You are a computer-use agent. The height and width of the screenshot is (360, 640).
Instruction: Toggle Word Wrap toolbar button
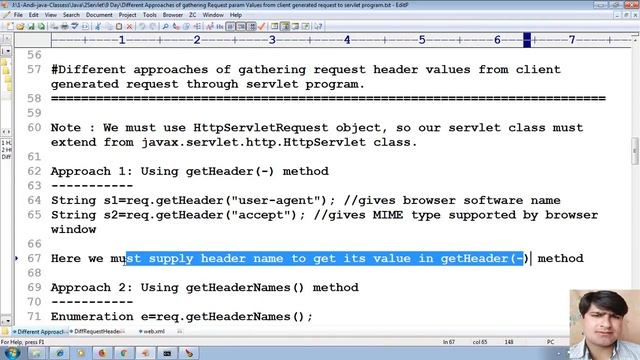pyautogui.click(x=231, y=27)
